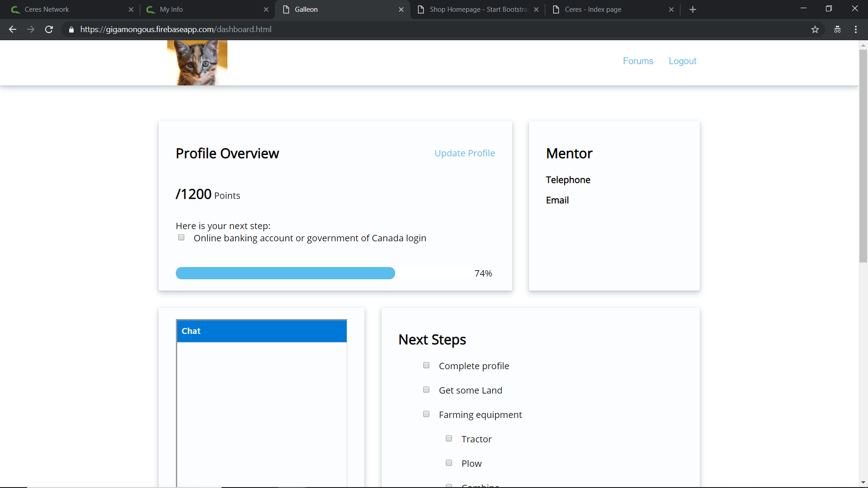This screenshot has height=488, width=868.
Task: Toggle the Tractor checkbox
Action: click(x=449, y=439)
